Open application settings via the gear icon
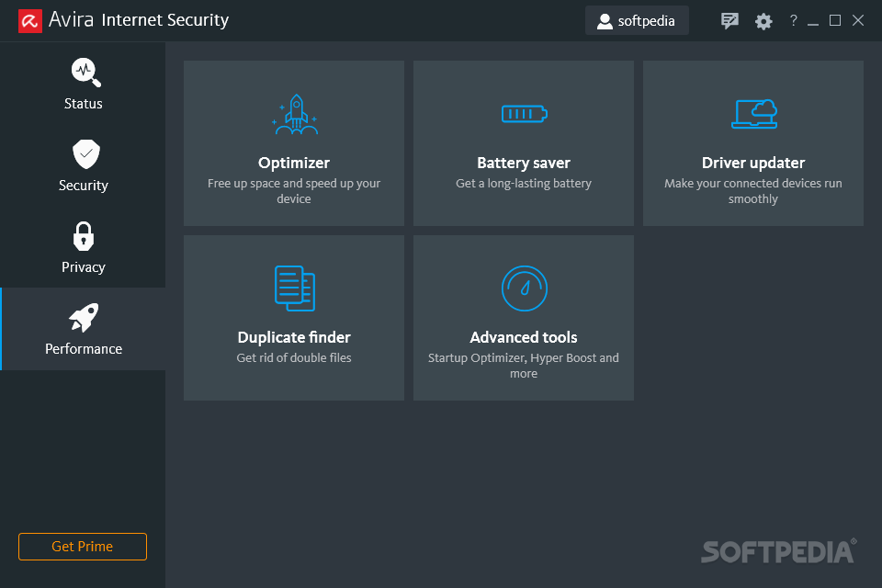Screen dimensions: 882x588 coord(763,20)
